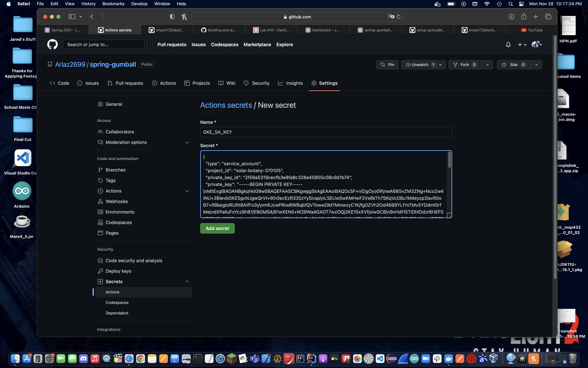Star the spring-gumball repository
Viewport: 588px width, 368px height.
[514, 65]
